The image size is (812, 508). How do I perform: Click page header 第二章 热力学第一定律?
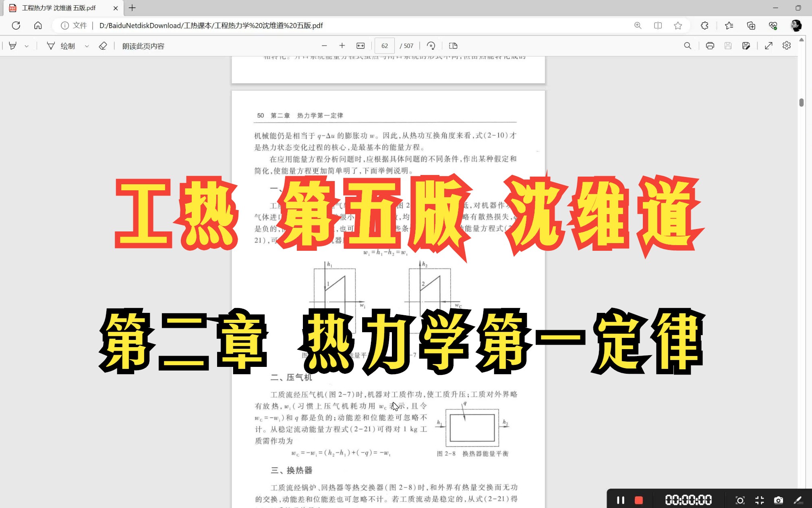tap(307, 115)
